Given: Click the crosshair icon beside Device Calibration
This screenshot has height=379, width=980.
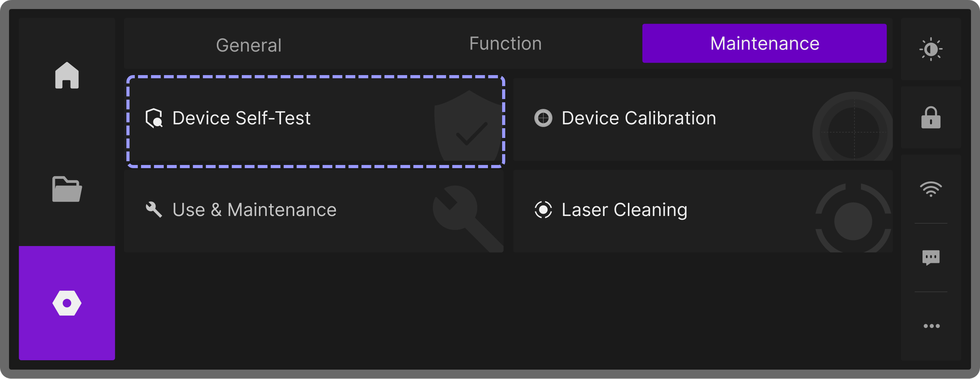Looking at the screenshot, I should pos(543,118).
